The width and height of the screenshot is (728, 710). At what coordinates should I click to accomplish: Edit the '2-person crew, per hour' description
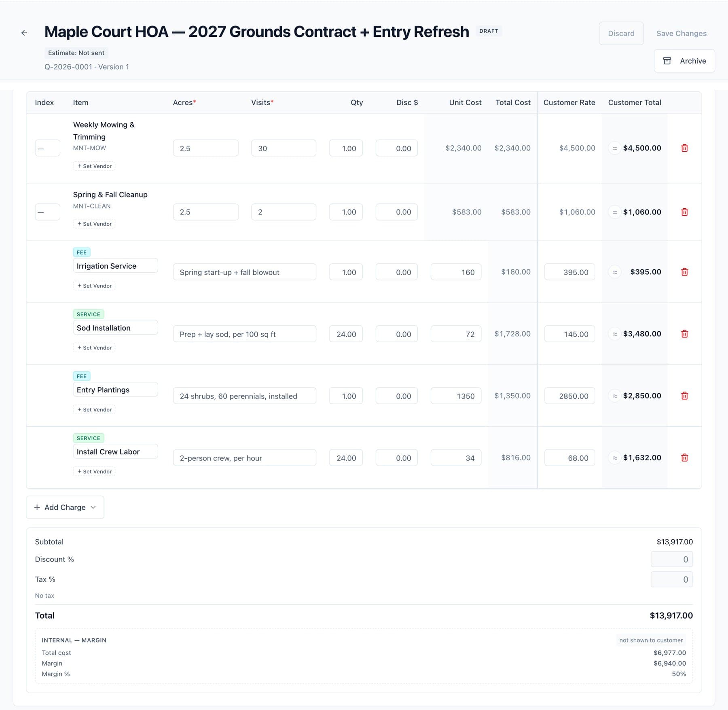(244, 458)
